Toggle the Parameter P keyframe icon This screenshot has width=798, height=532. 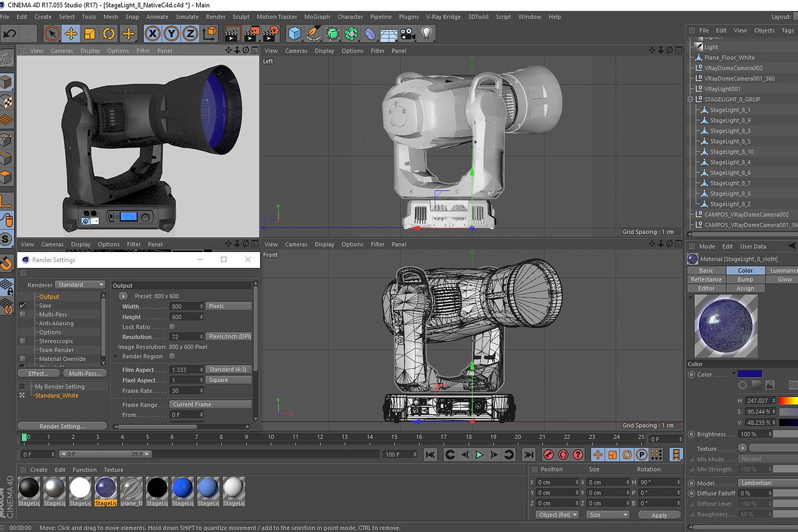tap(642, 455)
